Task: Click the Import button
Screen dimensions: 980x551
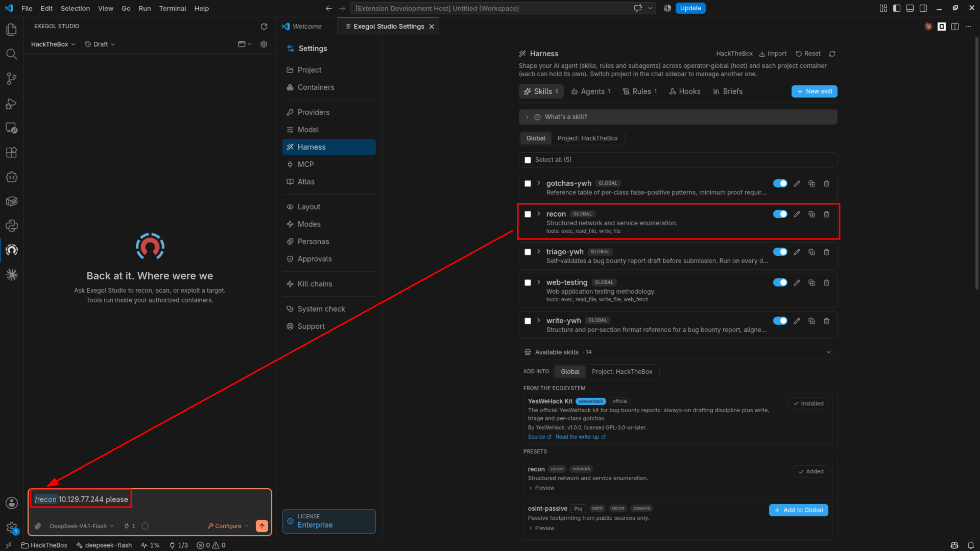Action: [x=773, y=54]
